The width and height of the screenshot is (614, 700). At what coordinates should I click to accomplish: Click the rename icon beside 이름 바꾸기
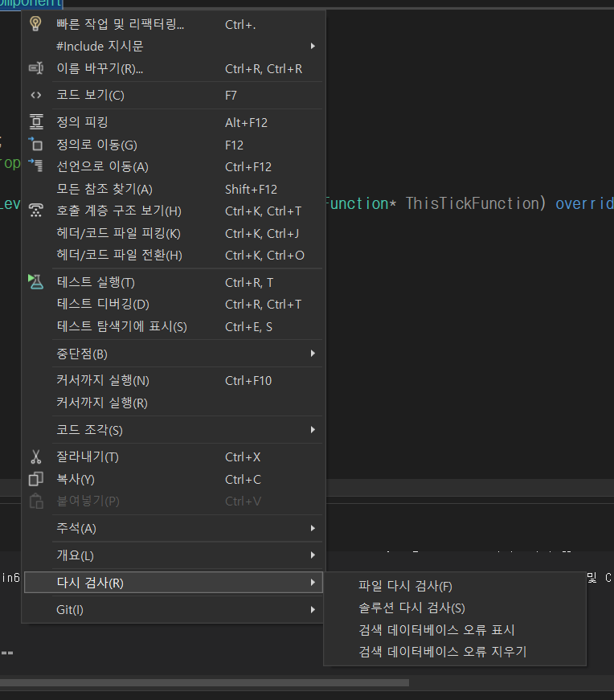pos(35,68)
